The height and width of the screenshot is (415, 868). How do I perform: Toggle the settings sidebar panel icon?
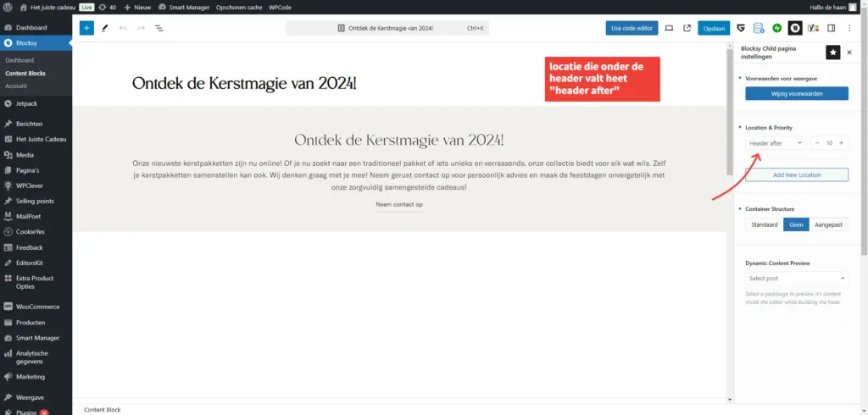tap(831, 28)
